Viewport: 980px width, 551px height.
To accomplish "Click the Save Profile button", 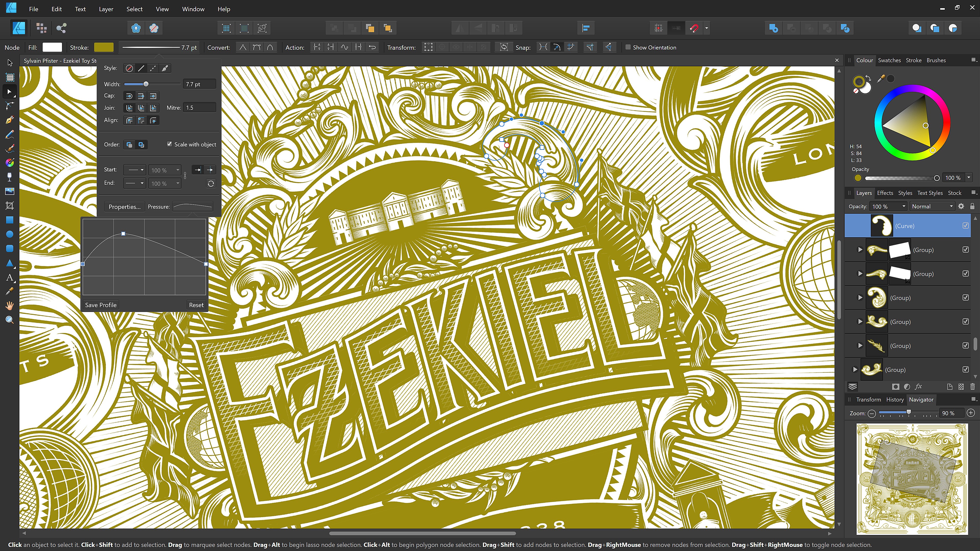I will click(x=101, y=305).
